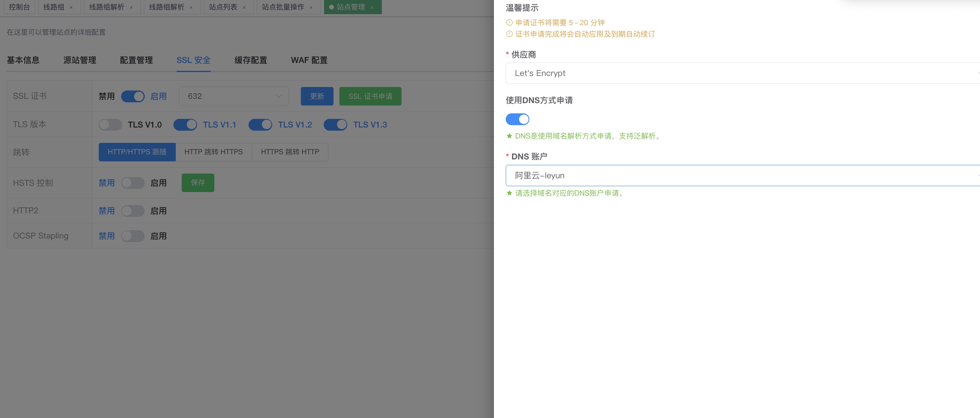
Task: Close the 站点批量操作 tab
Action: [x=311, y=7]
